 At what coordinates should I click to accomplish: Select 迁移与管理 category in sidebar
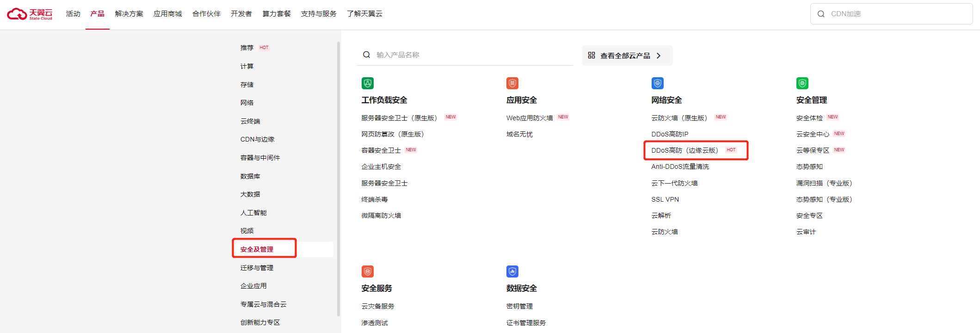[x=257, y=268]
